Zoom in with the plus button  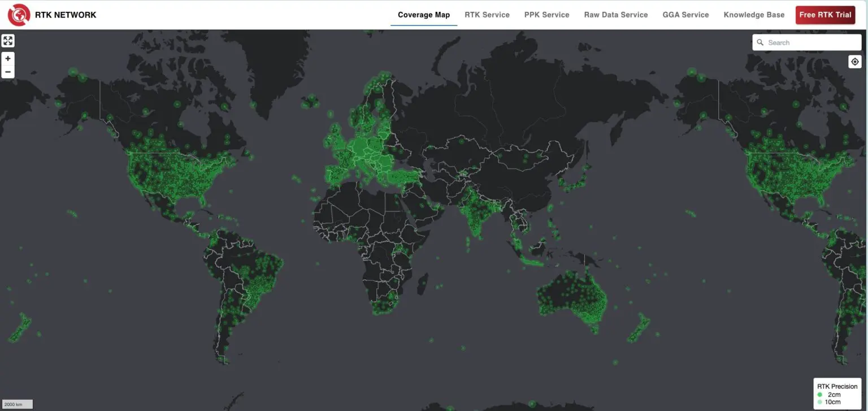coord(8,59)
